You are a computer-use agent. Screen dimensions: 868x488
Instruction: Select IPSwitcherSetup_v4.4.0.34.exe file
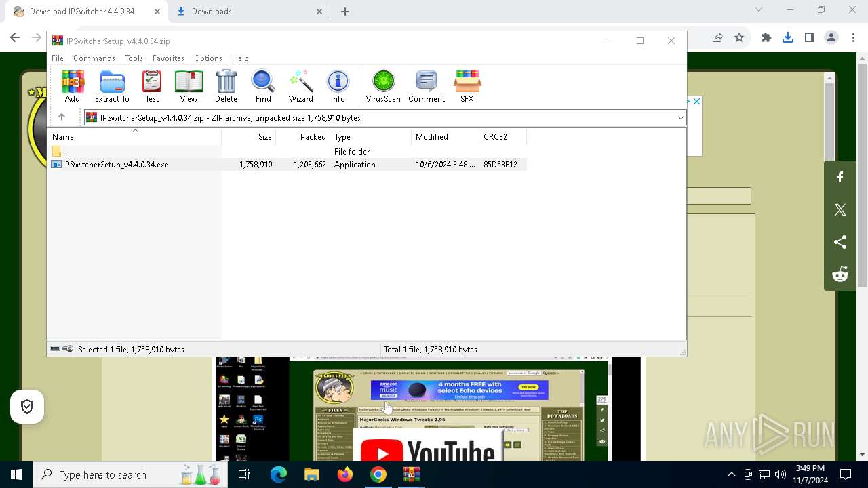pyautogui.click(x=288, y=165)
